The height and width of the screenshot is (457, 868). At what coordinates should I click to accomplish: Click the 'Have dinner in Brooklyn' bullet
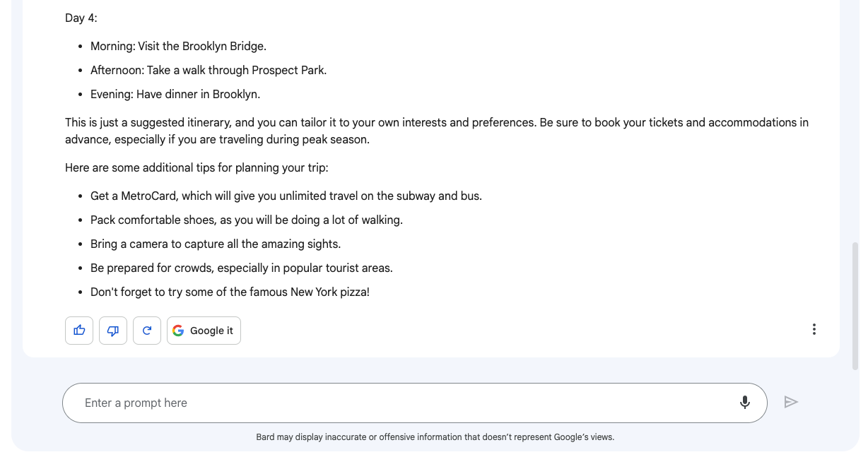click(x=175, y=94)
